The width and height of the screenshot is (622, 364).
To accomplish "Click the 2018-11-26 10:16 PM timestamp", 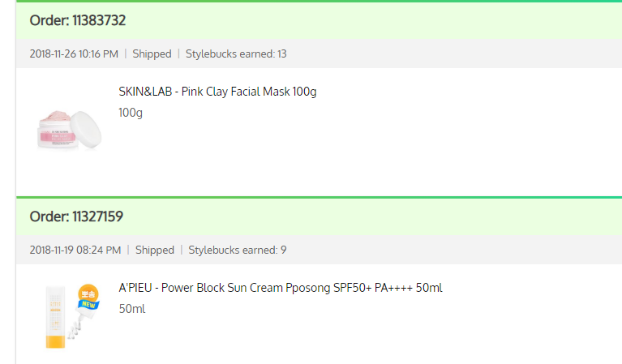I will (74, 54).
